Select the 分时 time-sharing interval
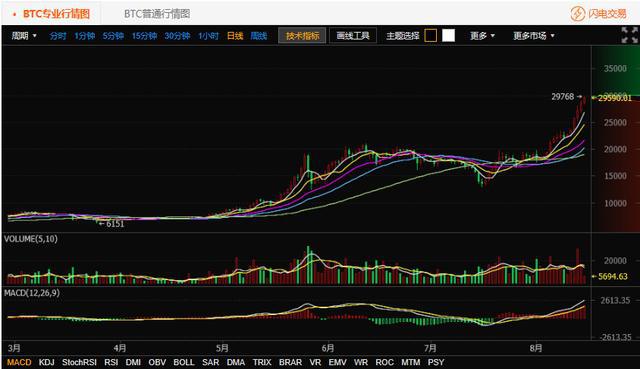 point(58,36)
